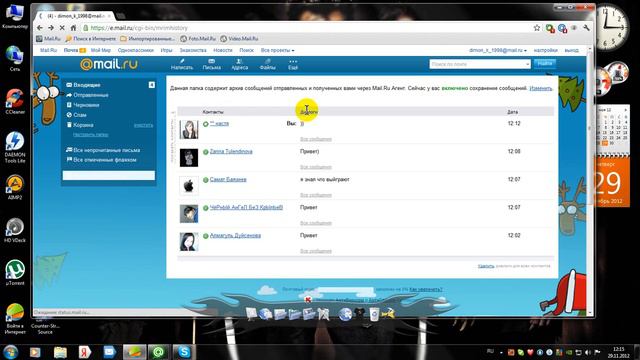Image resolution: width=640 pixels, height=360 pixels.
Task: Open the Почта top menu item
Action: pyautogui.click(x=71, y=50)
